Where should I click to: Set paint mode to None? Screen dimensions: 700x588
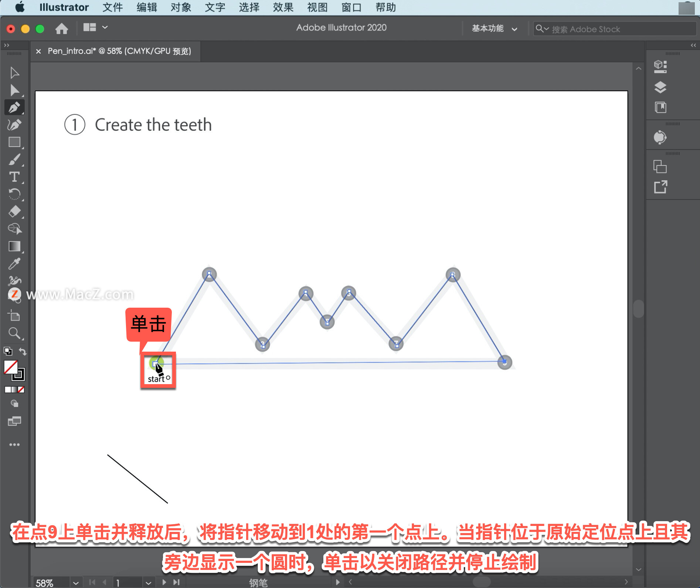(x=21, y=390)
